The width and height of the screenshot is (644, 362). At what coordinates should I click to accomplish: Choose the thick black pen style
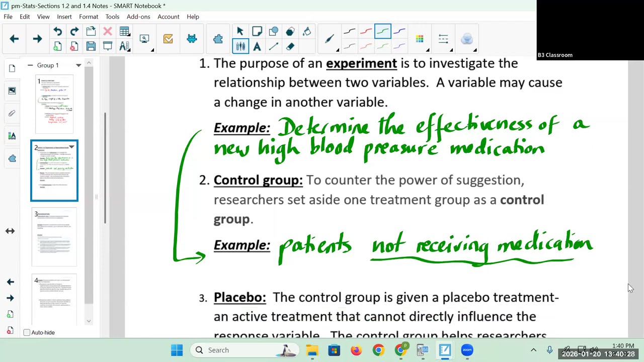tap(349, 32)
